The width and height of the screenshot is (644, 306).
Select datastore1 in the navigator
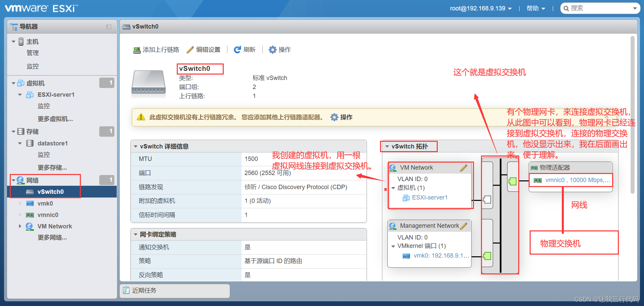tap(52, 143)
